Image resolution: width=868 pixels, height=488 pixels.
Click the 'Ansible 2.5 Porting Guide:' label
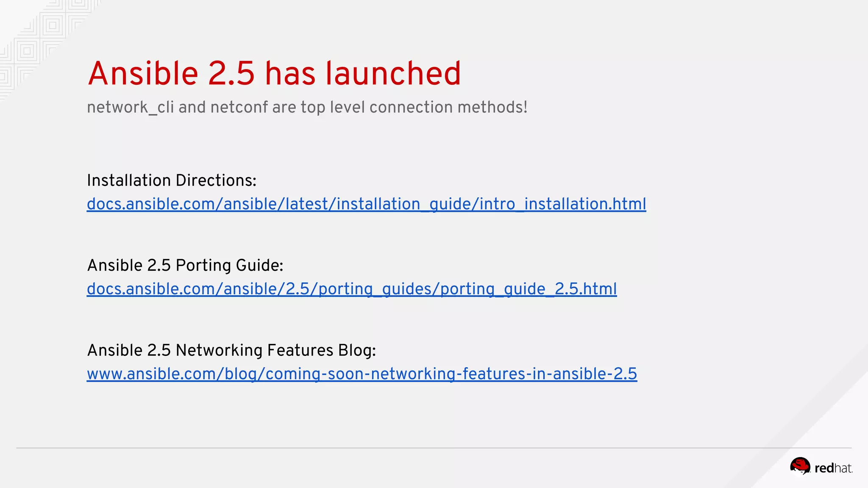[x=185, y=266]
